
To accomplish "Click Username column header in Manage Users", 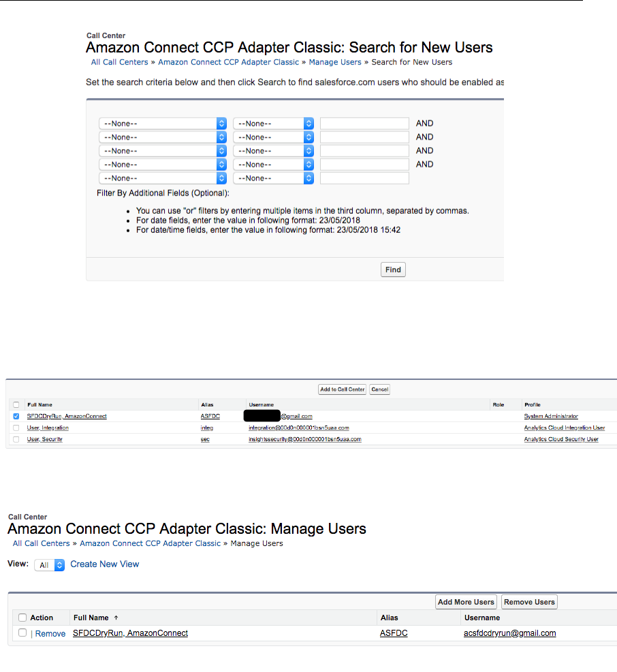I will [x=482, y=618].
